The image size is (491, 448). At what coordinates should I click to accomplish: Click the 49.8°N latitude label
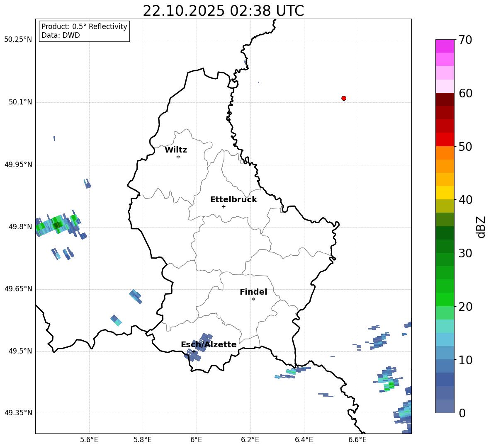pyautogui.click(x=20, y=227)
